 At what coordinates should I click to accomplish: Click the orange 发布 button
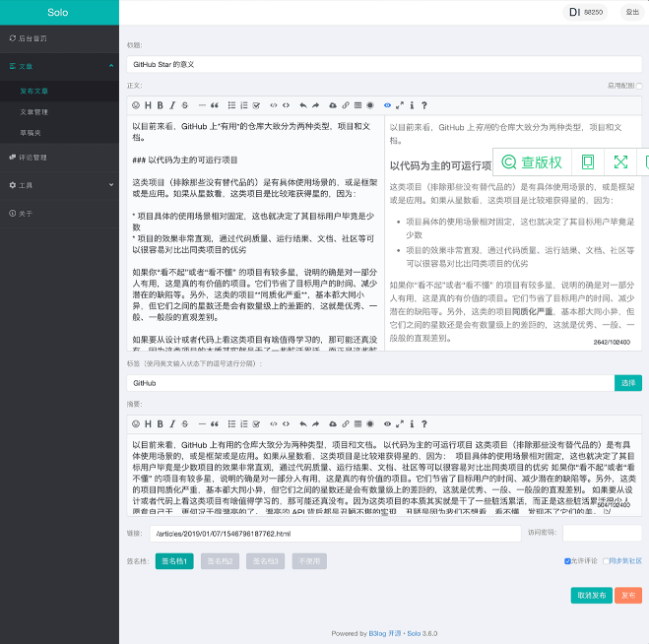click(628, 595)
